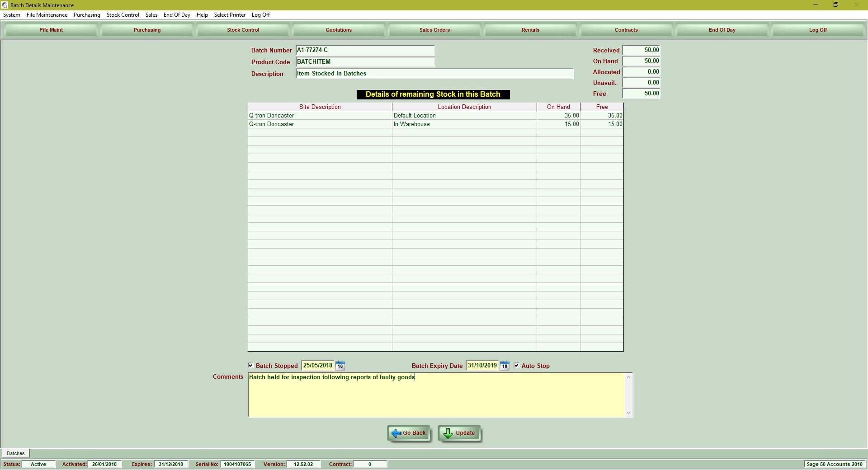Click the Rentals toolbar button
The image size is (868, 470).
pyautogui.click(x=530, y=30)
